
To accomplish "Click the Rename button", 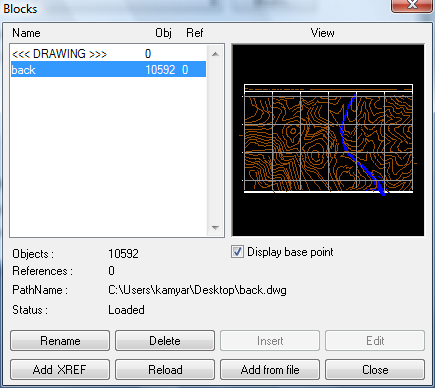I will pos(60,341).
